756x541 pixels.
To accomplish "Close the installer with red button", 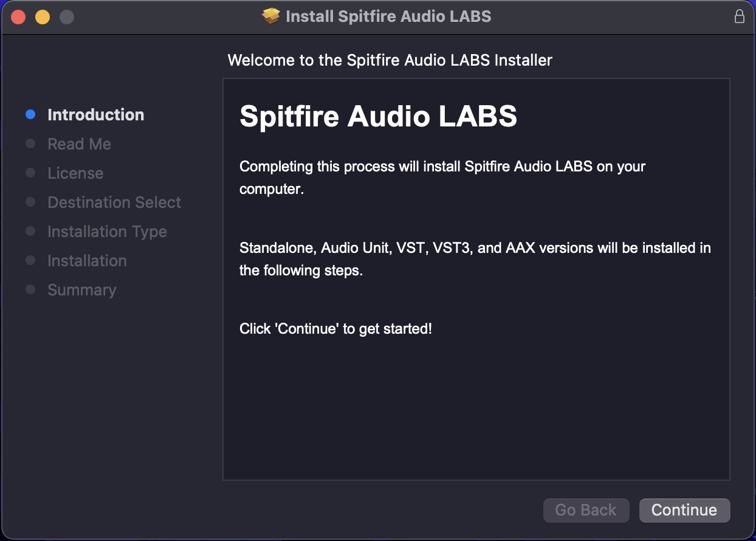I will [x=18, y=17].
